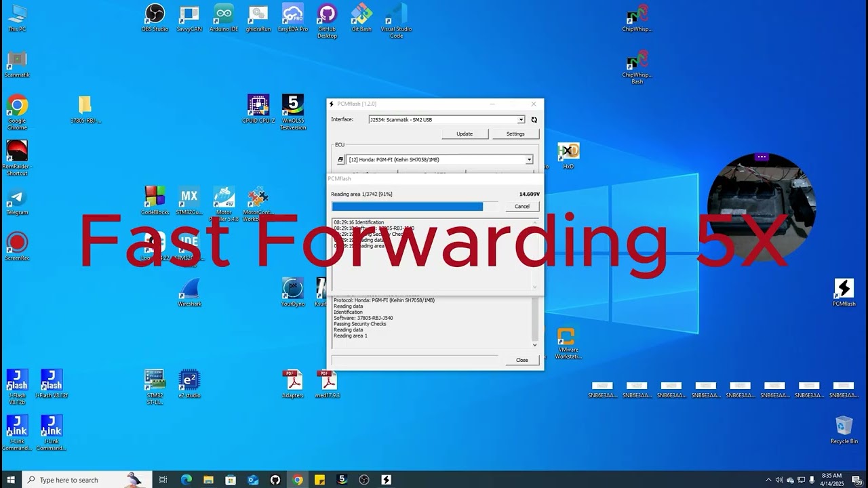Click the progress dialog log scrollbar
Image resolution: width=868 pixels, height=488 pixels.
[x=534, y=254]
